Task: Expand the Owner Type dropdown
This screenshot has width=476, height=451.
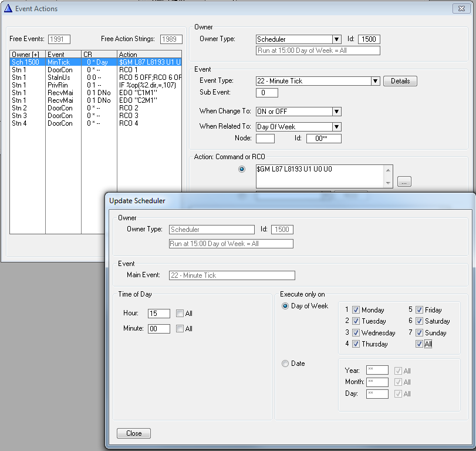Action: coord(336,39)
